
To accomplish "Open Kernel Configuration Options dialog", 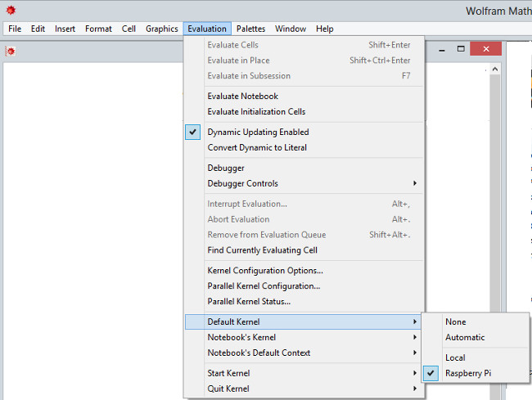I will coord(264,270).
